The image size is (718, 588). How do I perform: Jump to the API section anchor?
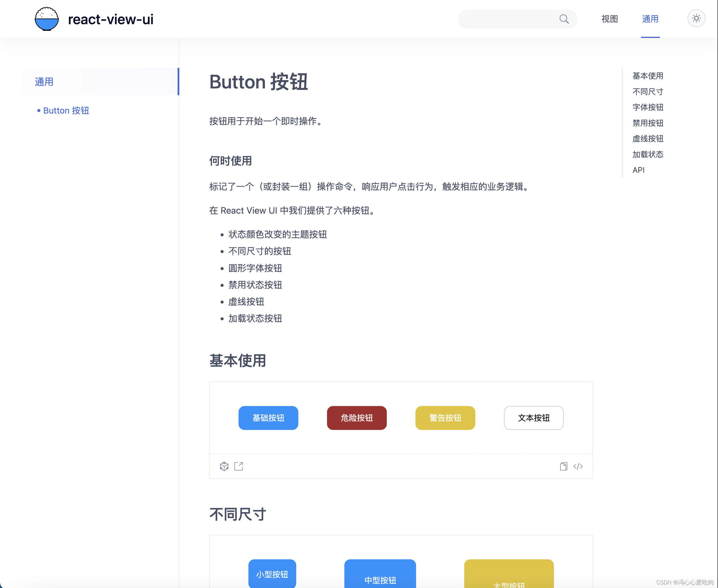pyautogui.click(x=638, y=170)
